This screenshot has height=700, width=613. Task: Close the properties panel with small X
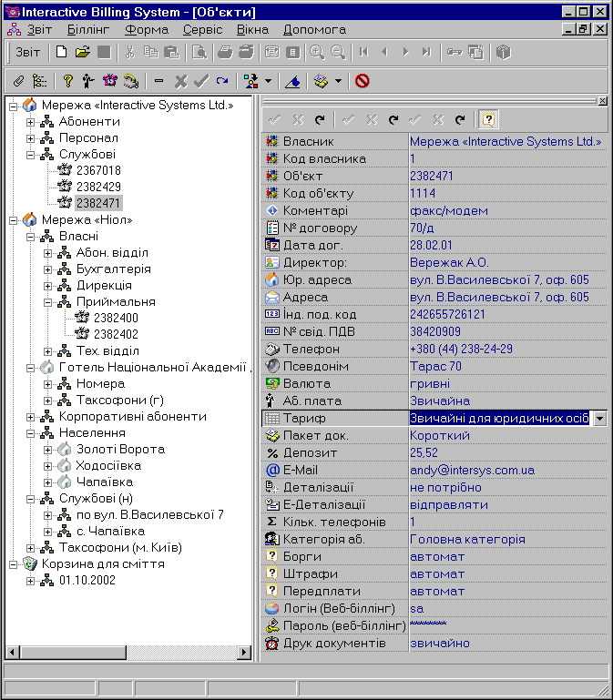point(602,101)
